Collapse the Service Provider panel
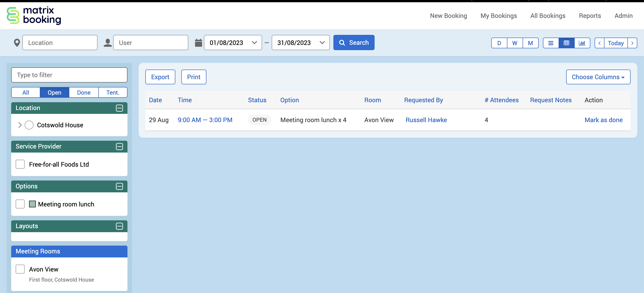The height and width of the screenshot is (293, 644). (x=119, y=146)
